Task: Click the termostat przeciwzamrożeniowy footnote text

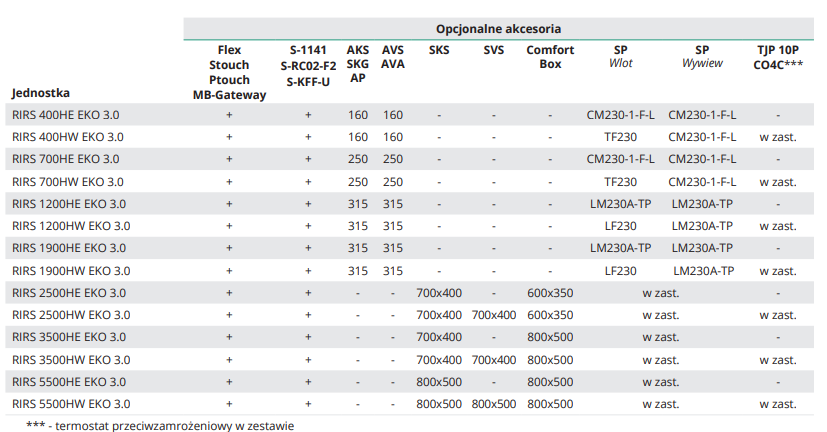Action: coord(160,425)
